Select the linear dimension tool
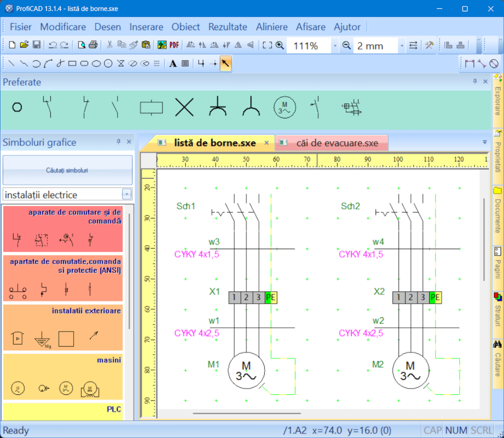Viewport: 504px width, 438px height. [x=469, y=63]
